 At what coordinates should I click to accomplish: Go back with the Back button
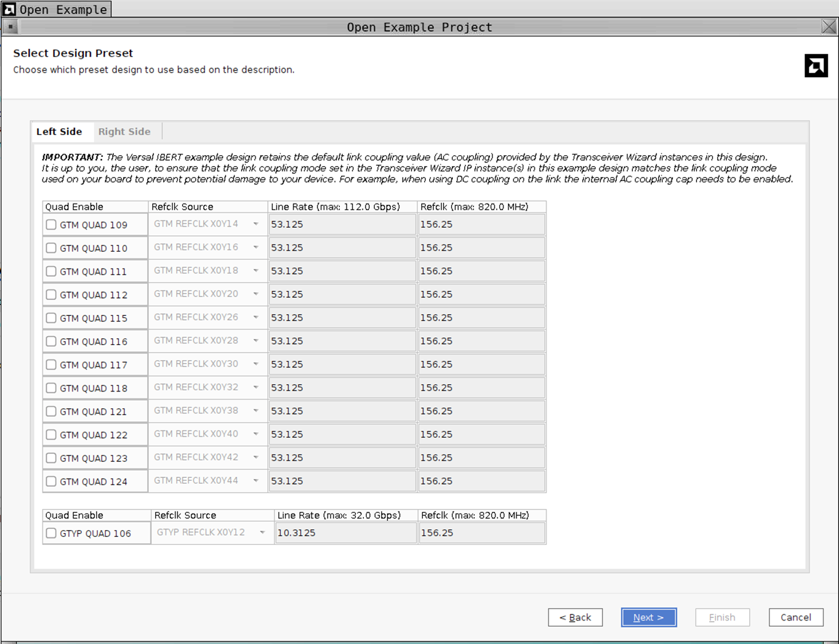point(575,617)
